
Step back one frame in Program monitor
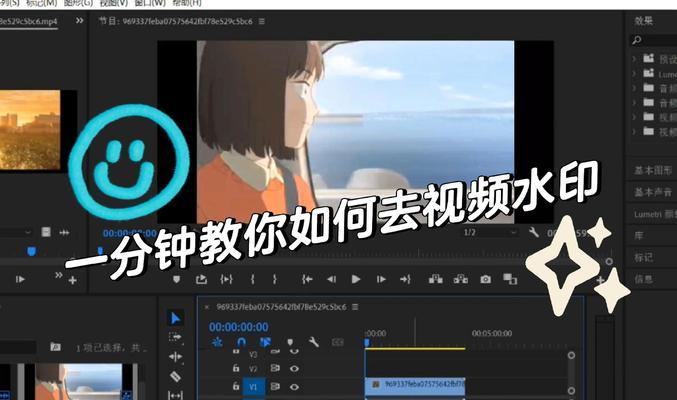[332, 279]
